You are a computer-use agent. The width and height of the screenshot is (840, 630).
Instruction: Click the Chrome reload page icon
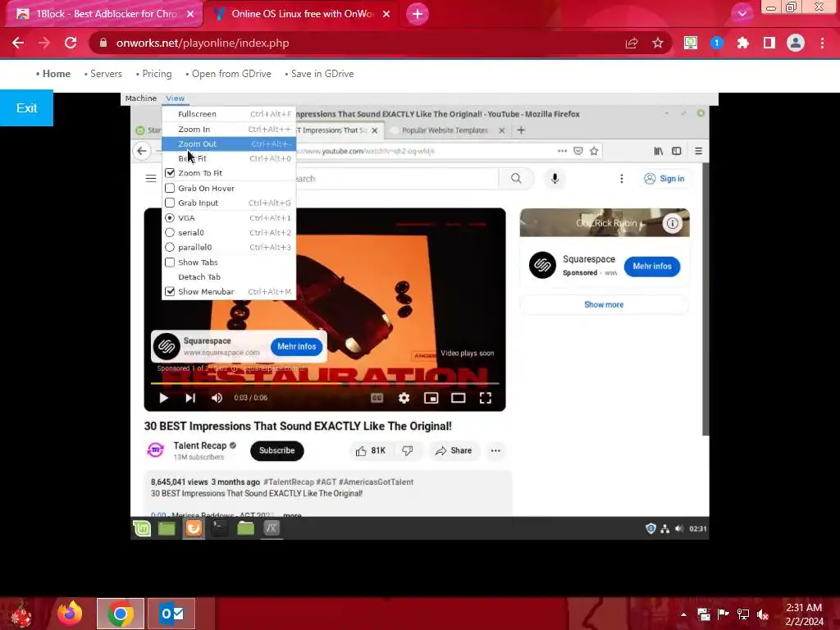click(71, 43)
